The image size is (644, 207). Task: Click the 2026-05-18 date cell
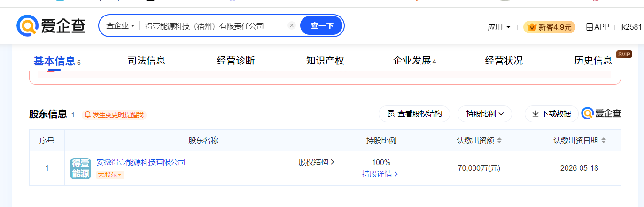tap(579, 168)
